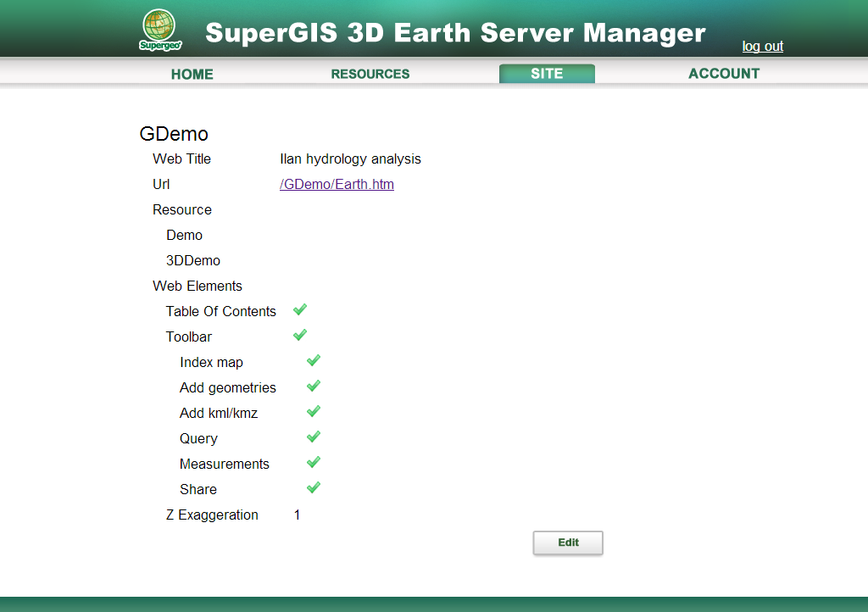
Task: Click the Index map green checkmark
Action: [314, 361]
